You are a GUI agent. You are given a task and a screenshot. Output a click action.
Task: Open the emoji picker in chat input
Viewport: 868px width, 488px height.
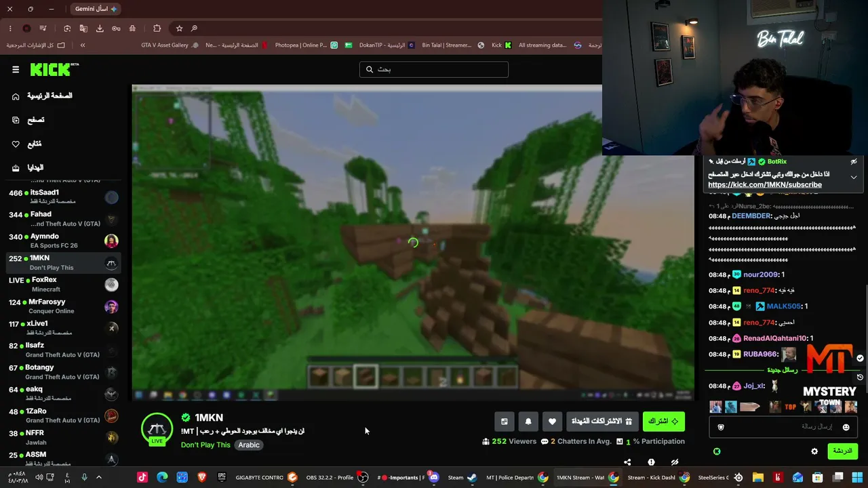[846, 427]
